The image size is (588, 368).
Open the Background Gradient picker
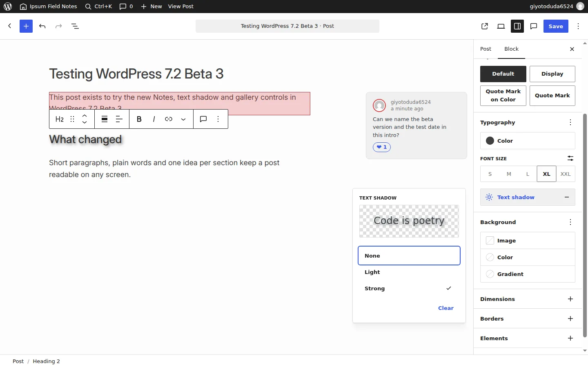(x=528, y=274)
